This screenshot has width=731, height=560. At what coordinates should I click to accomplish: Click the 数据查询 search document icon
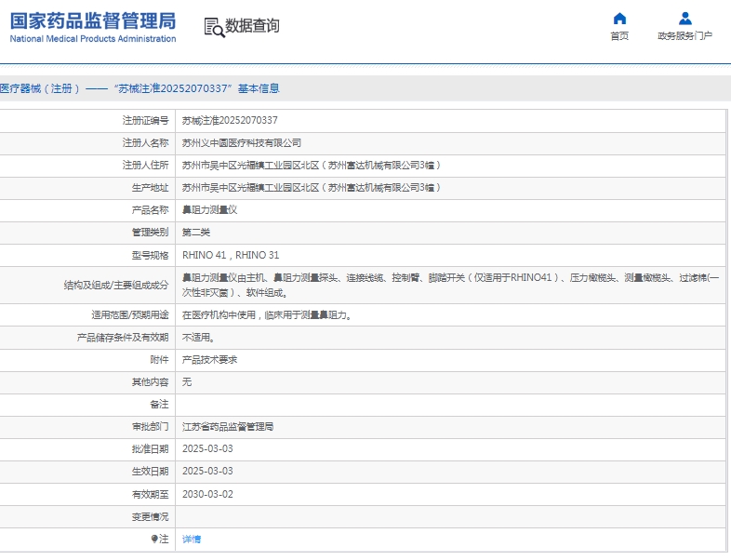point(214,28)
